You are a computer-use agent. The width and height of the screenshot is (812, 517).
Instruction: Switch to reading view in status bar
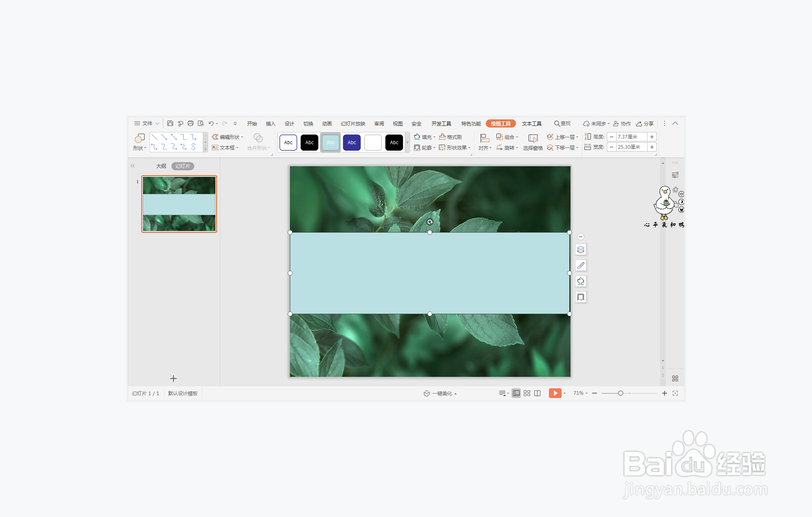point(538,393)
